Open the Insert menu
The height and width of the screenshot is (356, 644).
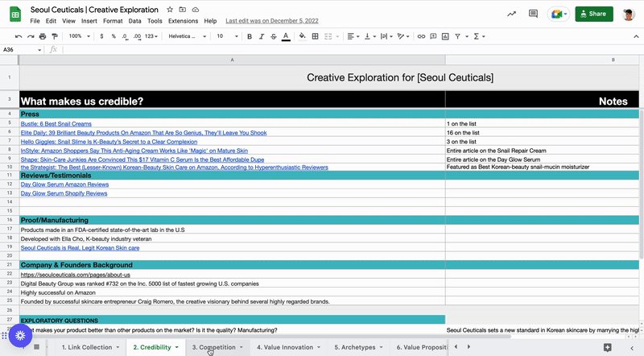[89, 21]
